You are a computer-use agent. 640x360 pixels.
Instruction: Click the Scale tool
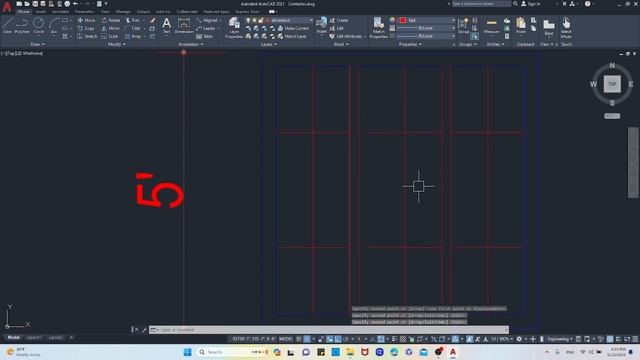[110, 36]
